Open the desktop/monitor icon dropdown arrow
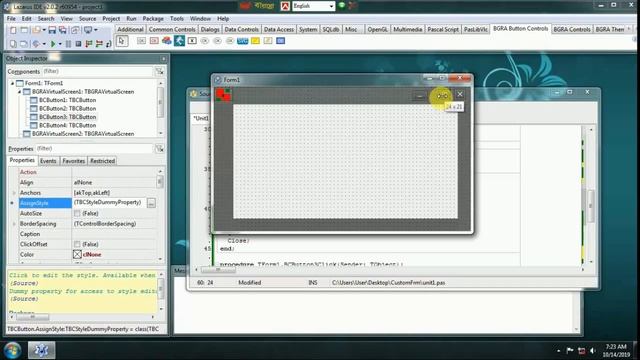This screenshot has height=360, width=640. point(96,30)
